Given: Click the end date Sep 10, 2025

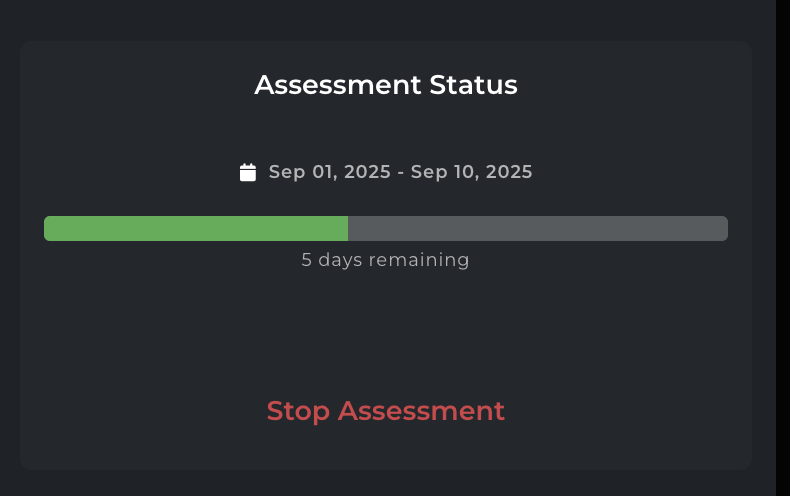Looking at the screenshot, I should coord(471,172).
